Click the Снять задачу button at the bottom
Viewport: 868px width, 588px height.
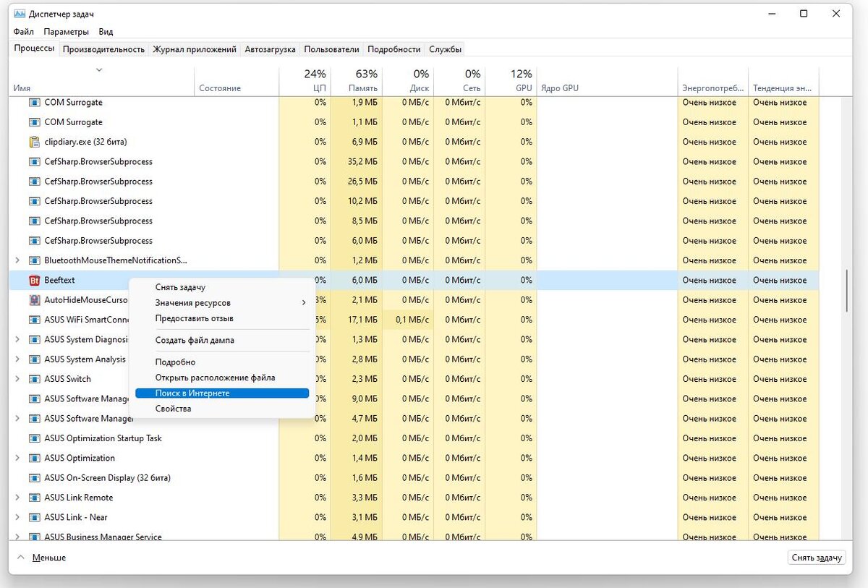pos(817,558)
